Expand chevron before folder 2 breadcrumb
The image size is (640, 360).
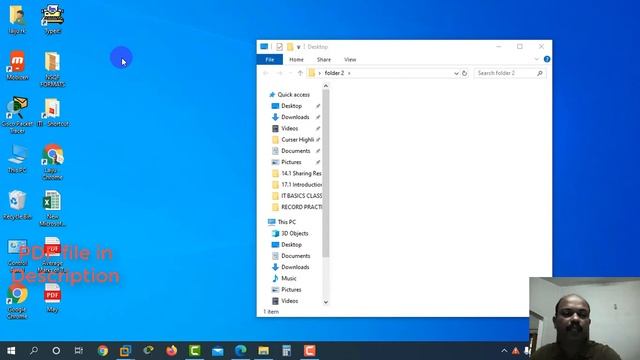[320, 73]
